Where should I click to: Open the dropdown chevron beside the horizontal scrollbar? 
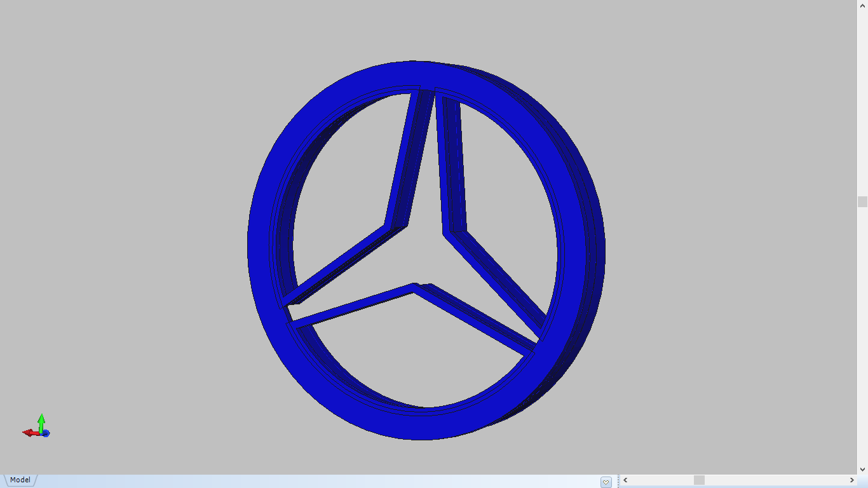pos(606,482)
